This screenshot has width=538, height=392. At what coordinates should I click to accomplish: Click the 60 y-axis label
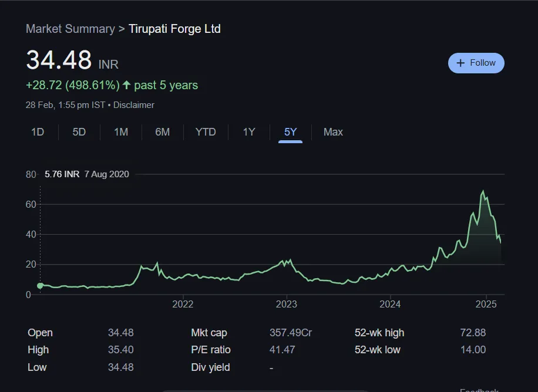[31, 204]
